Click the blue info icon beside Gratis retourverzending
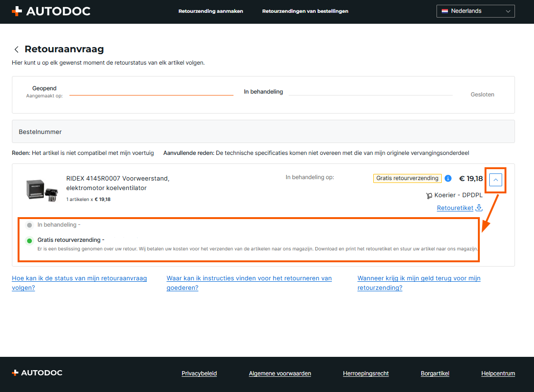The width and height of the screenshot is (534, 392). click(448, 178)
